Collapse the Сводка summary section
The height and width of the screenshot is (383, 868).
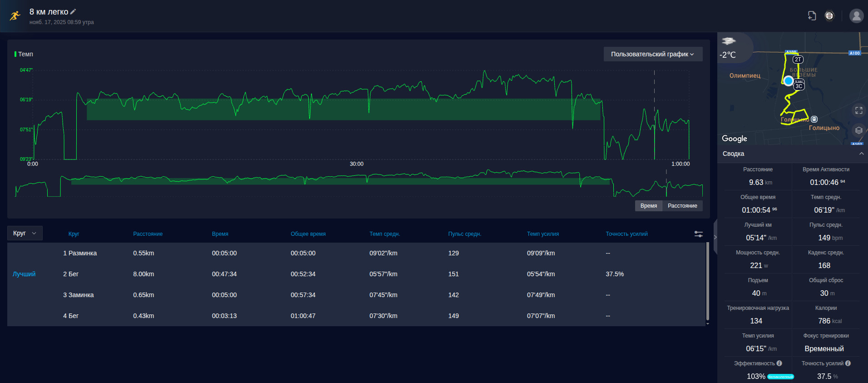tap(861, 154)
